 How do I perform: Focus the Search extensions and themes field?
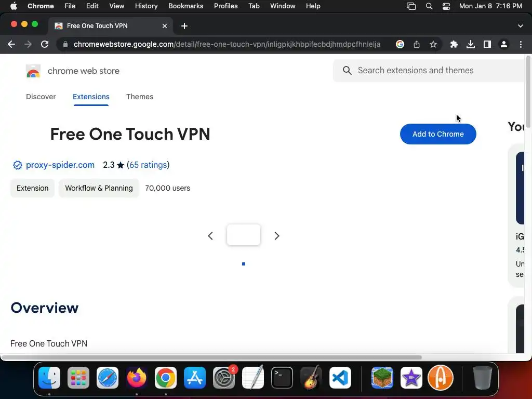pos(429,70)
